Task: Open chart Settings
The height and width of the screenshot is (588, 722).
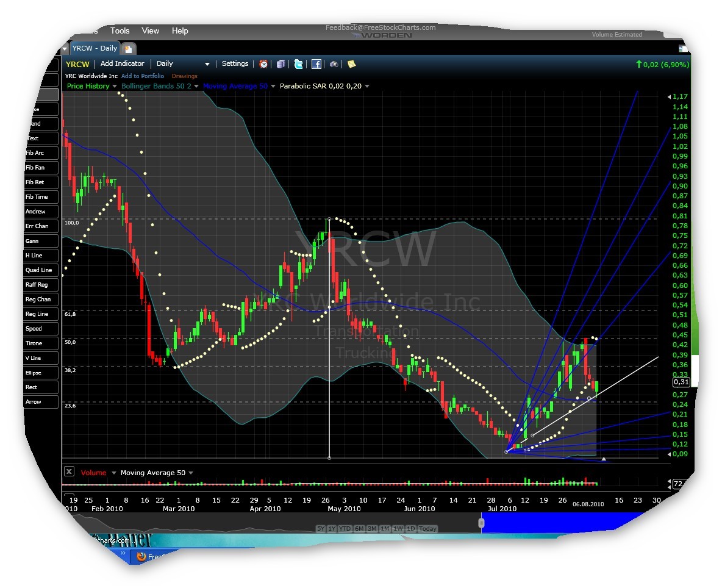Action: click(235, 63)
